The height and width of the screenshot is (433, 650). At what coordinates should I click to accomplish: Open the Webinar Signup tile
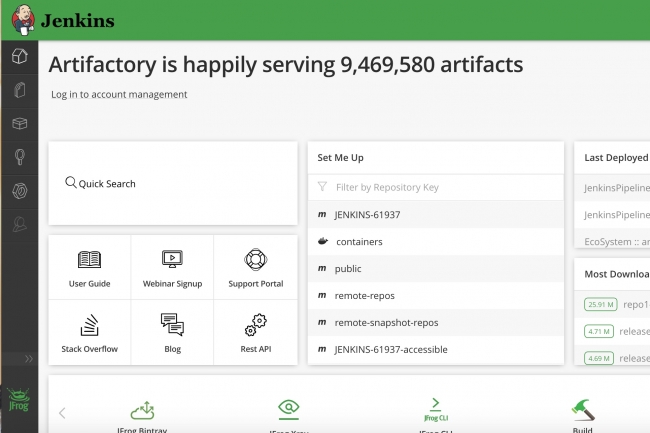point(172,259)
